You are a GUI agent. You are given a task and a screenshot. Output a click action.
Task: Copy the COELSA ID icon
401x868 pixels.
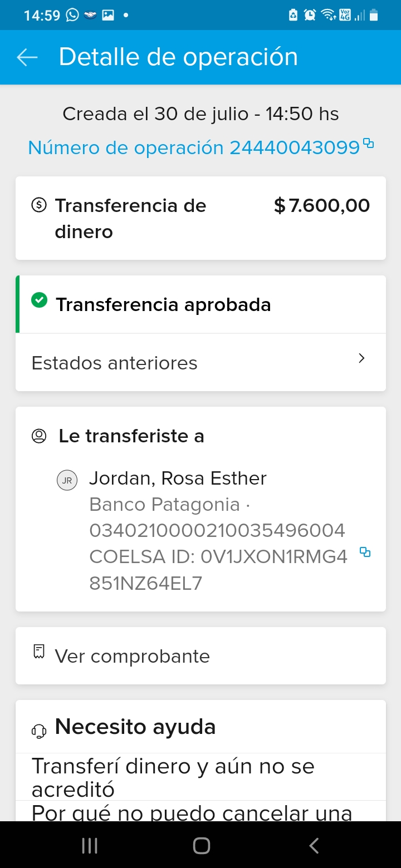365,552
